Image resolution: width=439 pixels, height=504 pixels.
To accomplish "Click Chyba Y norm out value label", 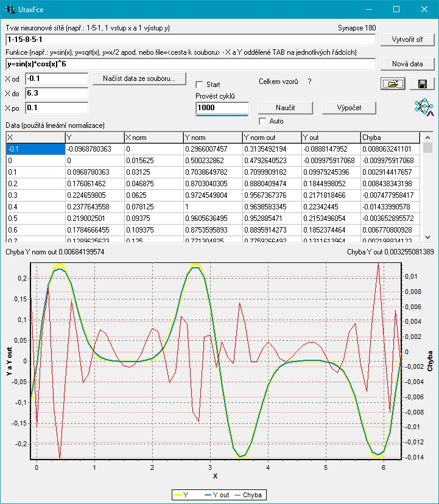I will [x=55, y=252].
